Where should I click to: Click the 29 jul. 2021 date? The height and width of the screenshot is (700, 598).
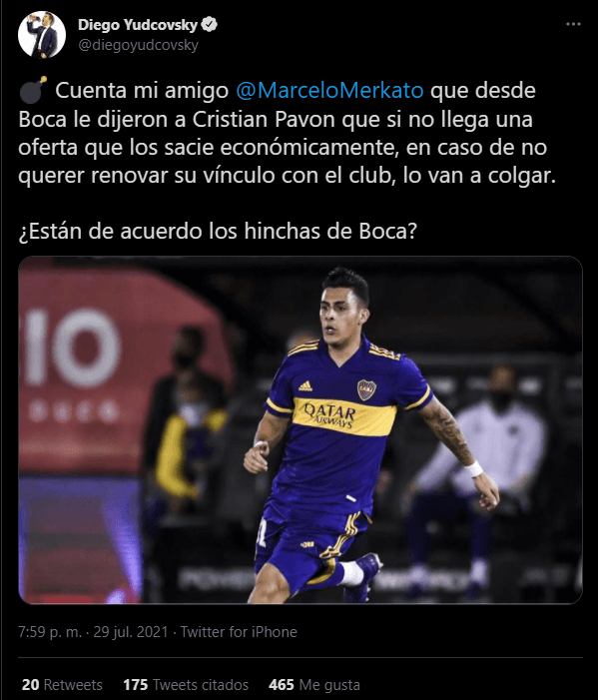(x=131, y=632)
